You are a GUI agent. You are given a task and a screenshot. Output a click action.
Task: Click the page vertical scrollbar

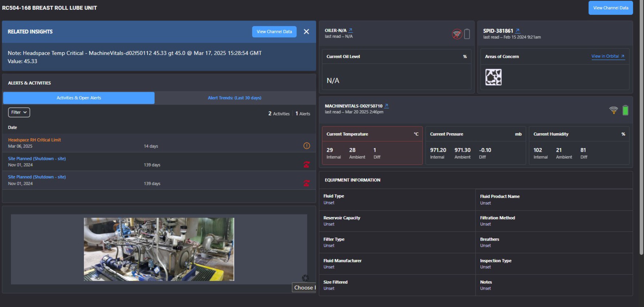pyautogui.click(x=641, y=127)
